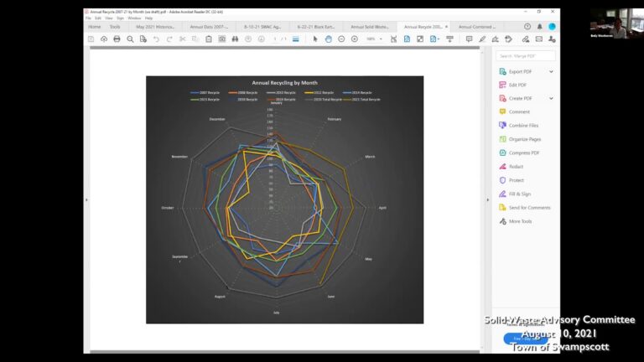Click the Find text magnifier icon
The image size is (644, 362).
point(130,39)
